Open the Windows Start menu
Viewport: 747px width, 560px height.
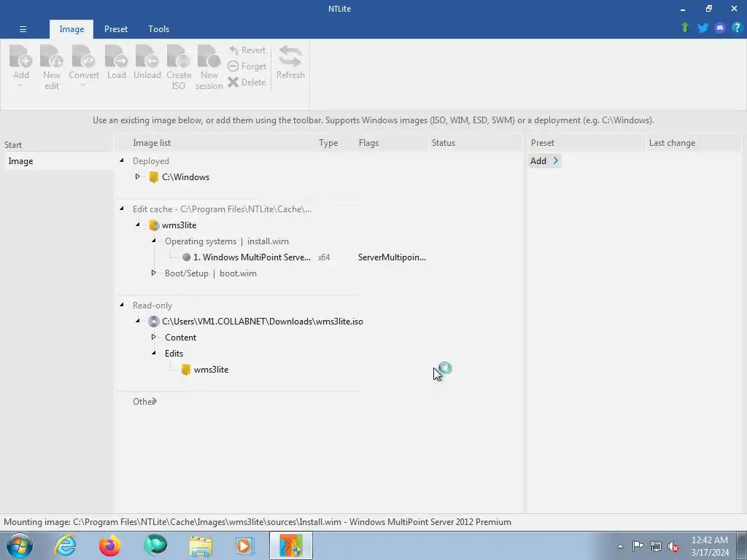tap(20, 545)
